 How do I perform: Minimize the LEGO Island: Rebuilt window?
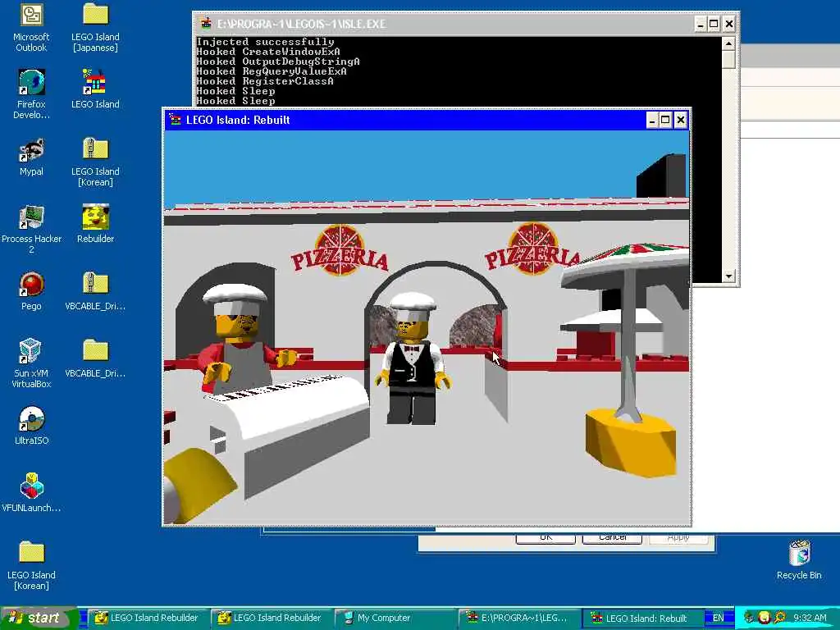(651, 120)
